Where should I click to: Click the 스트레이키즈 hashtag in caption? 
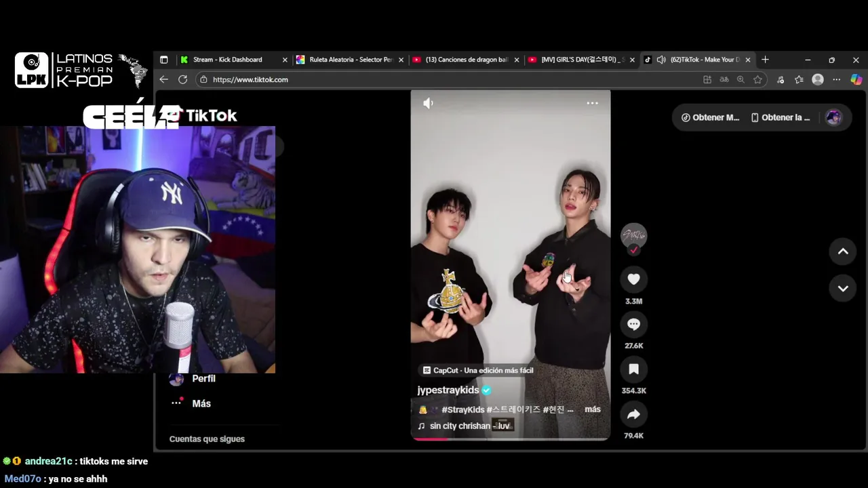coord(513,409)
